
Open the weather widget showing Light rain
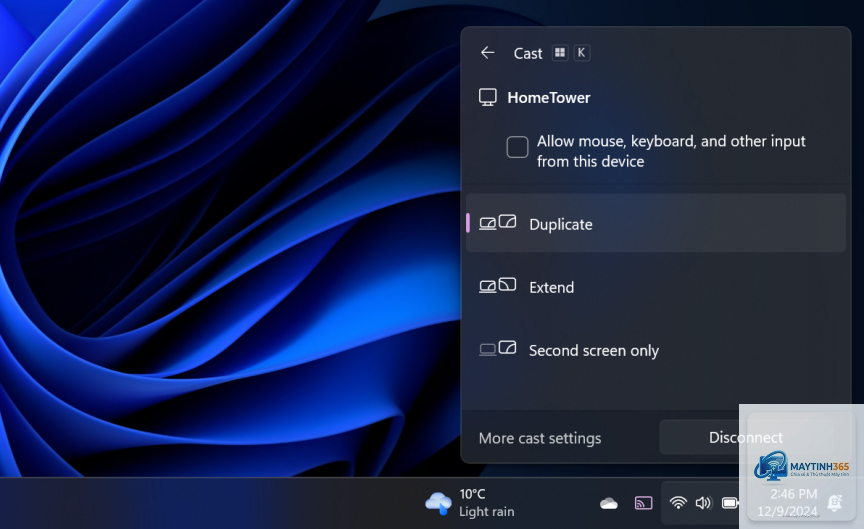click(470, 503)
